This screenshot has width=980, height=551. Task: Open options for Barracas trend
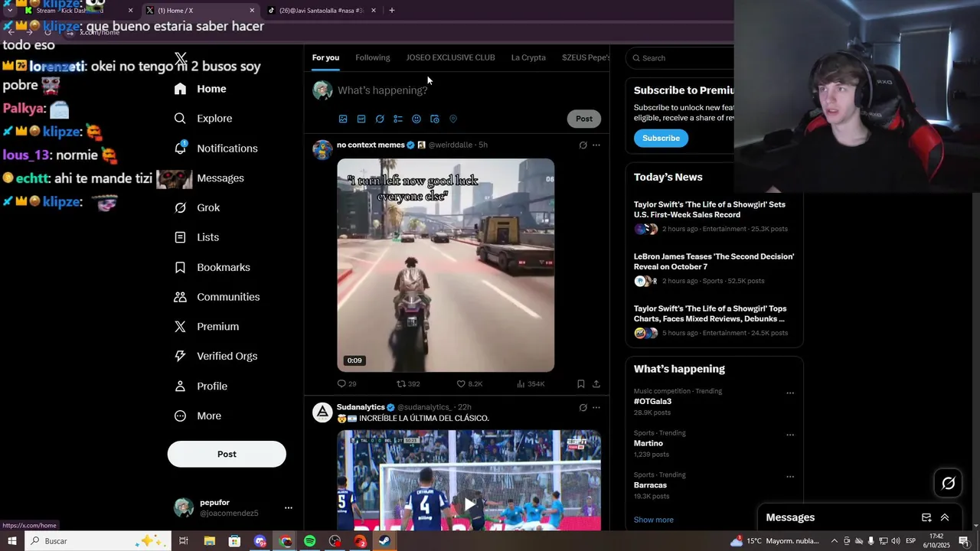pyautogui.click(x=790, y=477)
